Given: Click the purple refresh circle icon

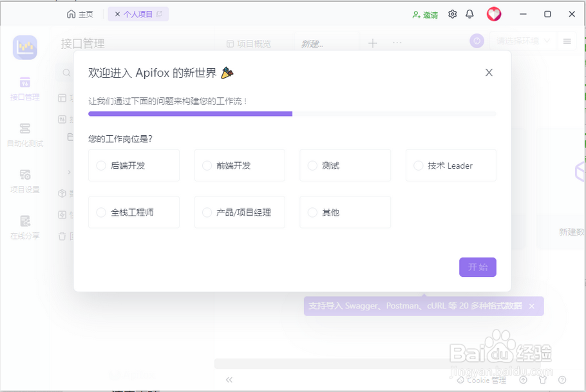Looking at the screenshot, I should click(477, 41).
